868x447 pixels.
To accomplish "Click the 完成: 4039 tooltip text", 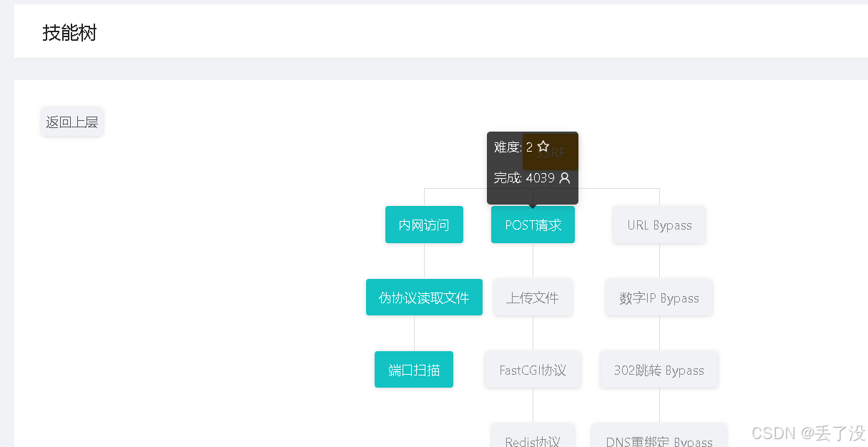I will coord(524,177).
